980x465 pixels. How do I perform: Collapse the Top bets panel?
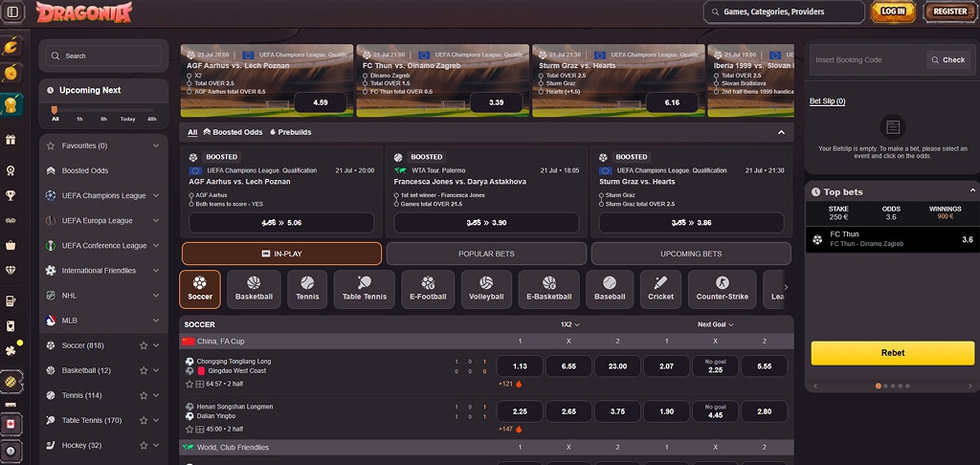[972, 191]
